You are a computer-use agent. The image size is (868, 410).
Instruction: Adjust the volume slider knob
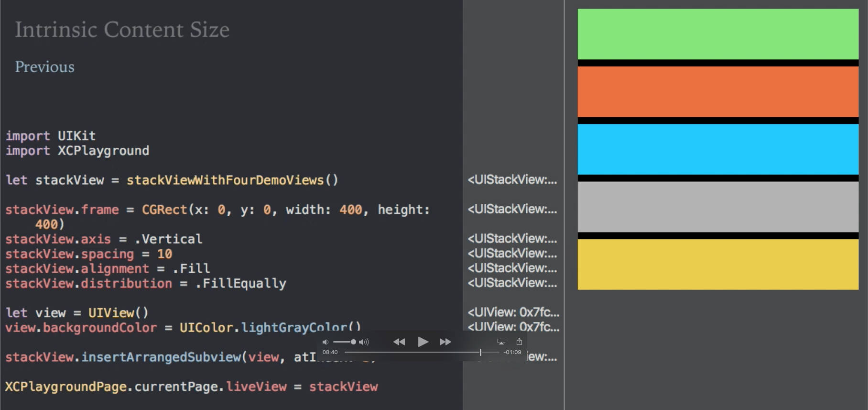353,342
